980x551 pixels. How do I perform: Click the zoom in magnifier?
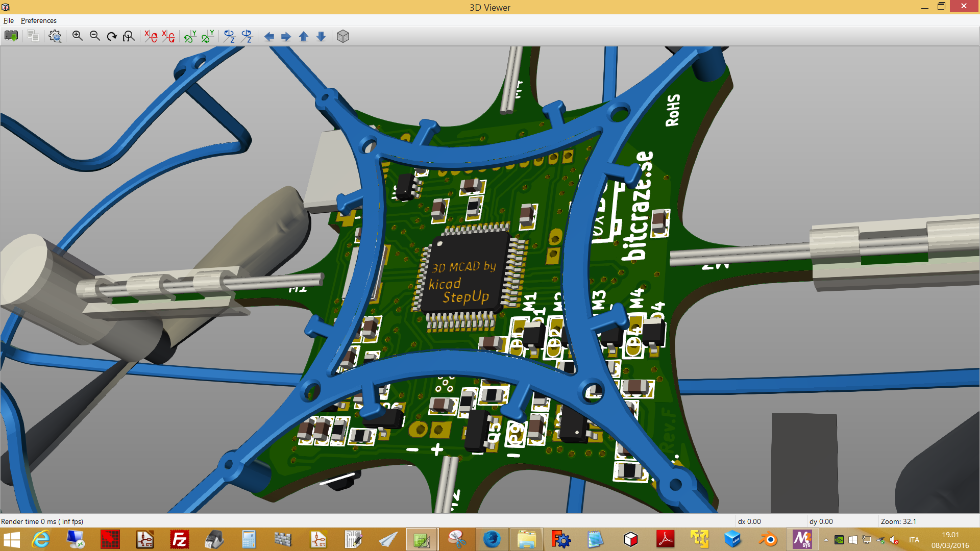point(77,36)
